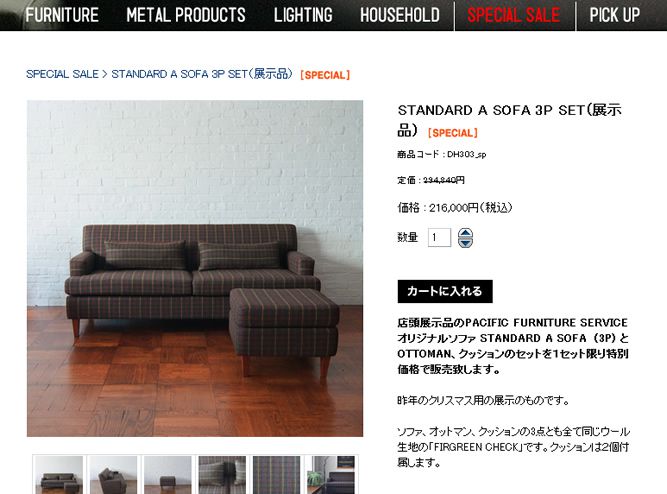Open the PICK UP section
This screenshot has height=494, width=667.
(614, 15)
